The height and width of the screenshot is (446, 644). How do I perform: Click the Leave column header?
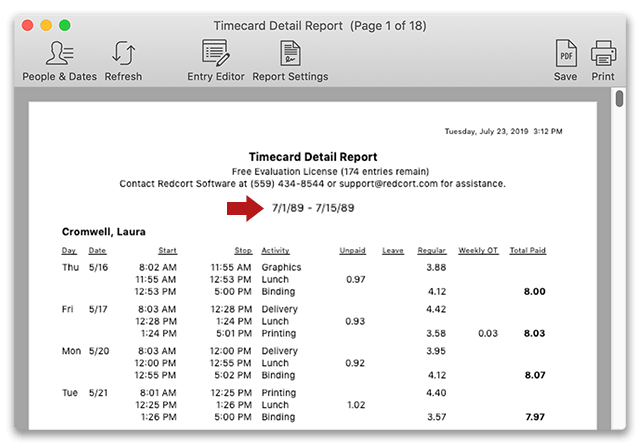tap(393, 250)
